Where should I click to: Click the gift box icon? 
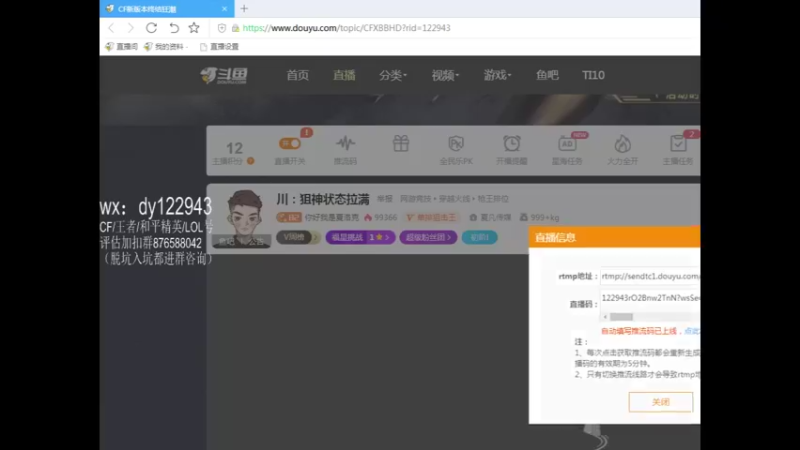pos(401,143)
